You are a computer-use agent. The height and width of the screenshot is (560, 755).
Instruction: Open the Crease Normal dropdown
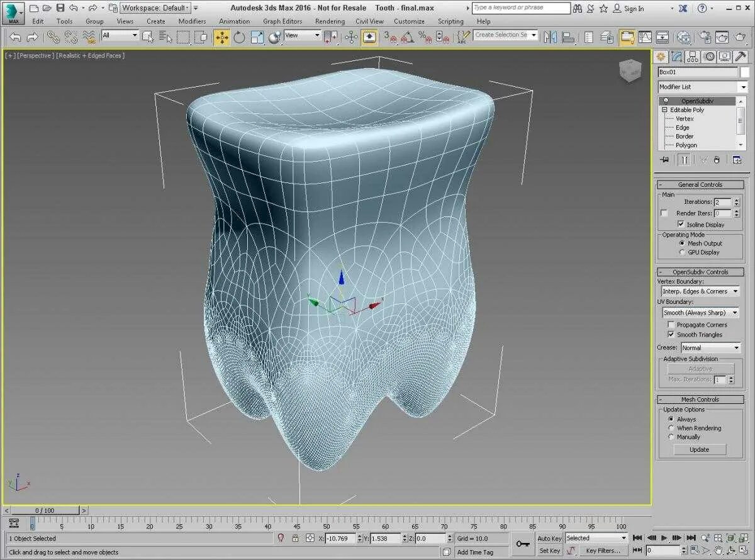(x=710, y=348)
